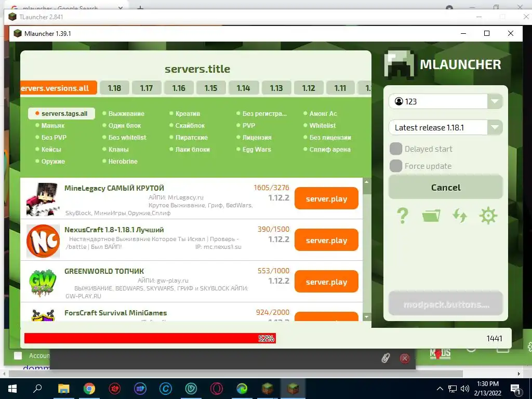Click the browser horizontal scrollbar right arrow

pos(519,374)
